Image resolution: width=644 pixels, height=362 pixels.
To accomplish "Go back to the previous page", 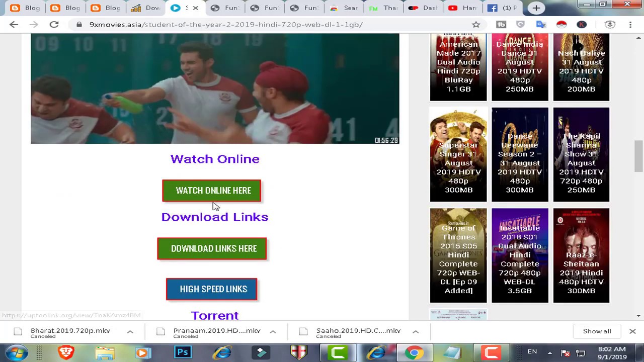I will [x=14, y=24].
